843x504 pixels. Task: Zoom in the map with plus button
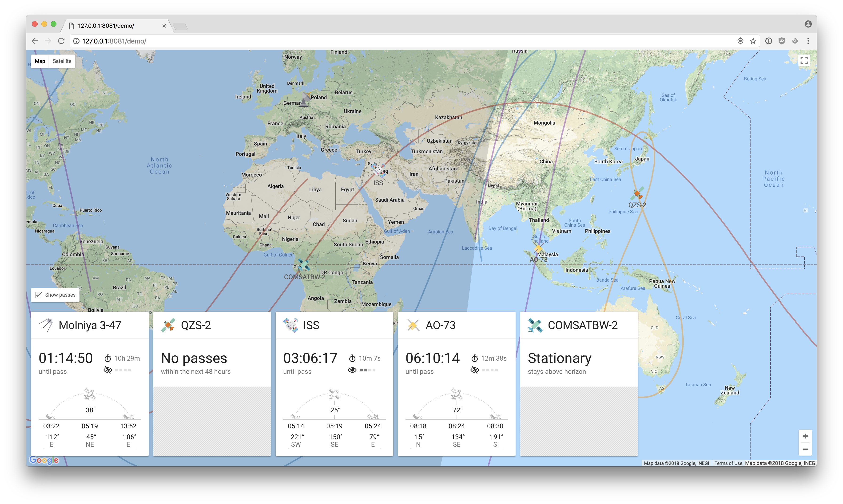click(805, 436)
